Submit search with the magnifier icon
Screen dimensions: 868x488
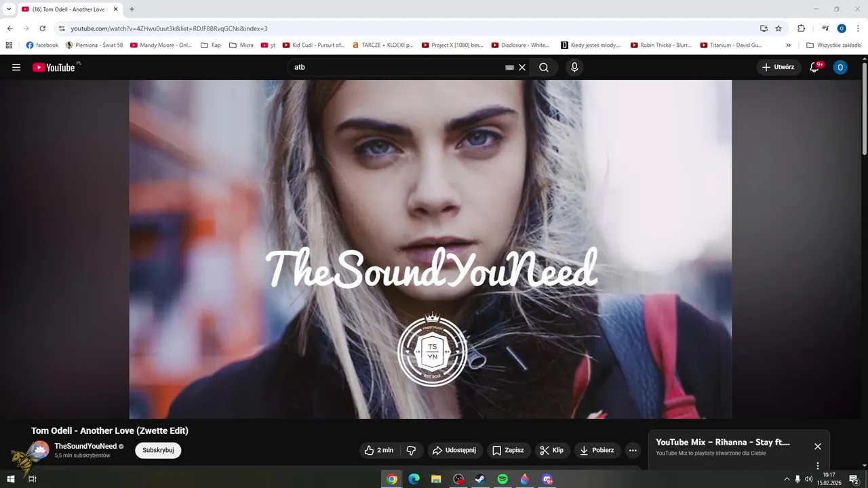coord(544,67)
